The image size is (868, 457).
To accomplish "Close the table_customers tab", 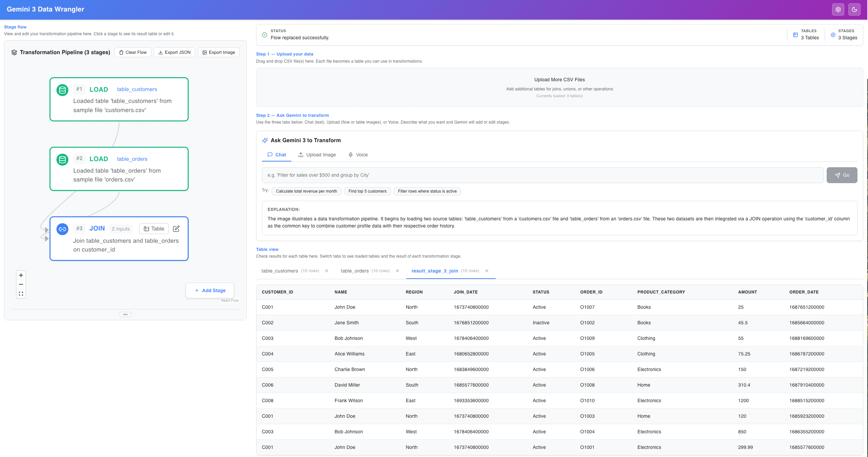I will (327, 271).
